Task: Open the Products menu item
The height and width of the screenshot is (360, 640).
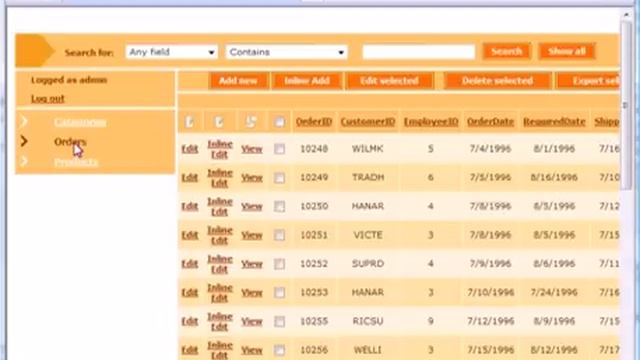Action: pos(76,162)
